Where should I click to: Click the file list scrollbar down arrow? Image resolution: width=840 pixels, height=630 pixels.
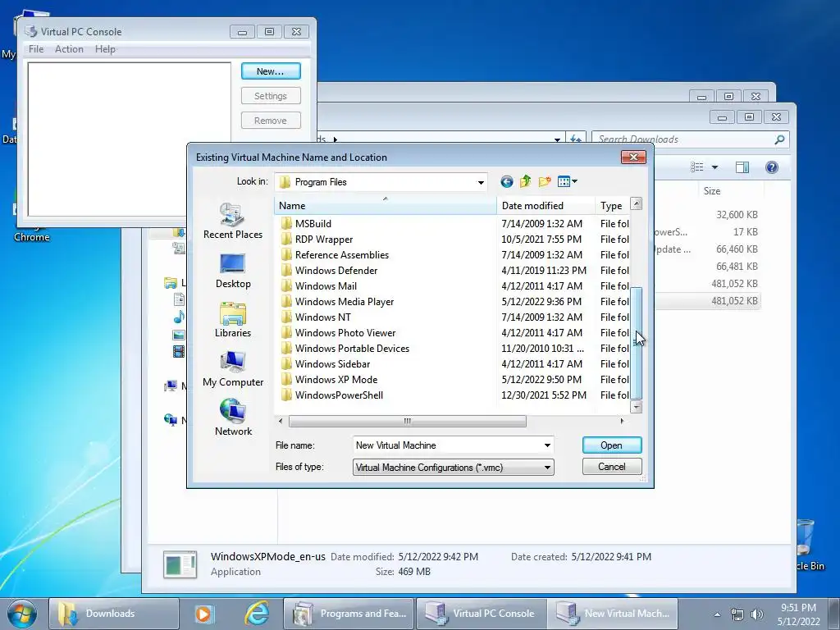(636, 407)
